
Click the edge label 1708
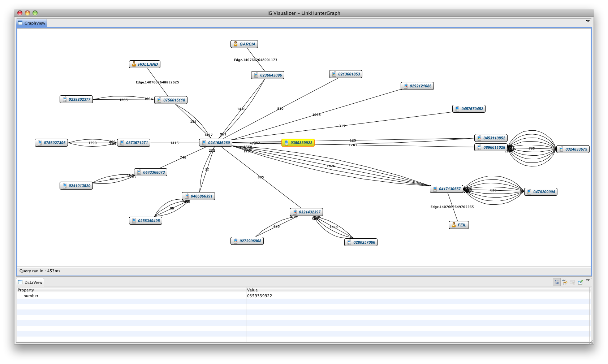333,227
